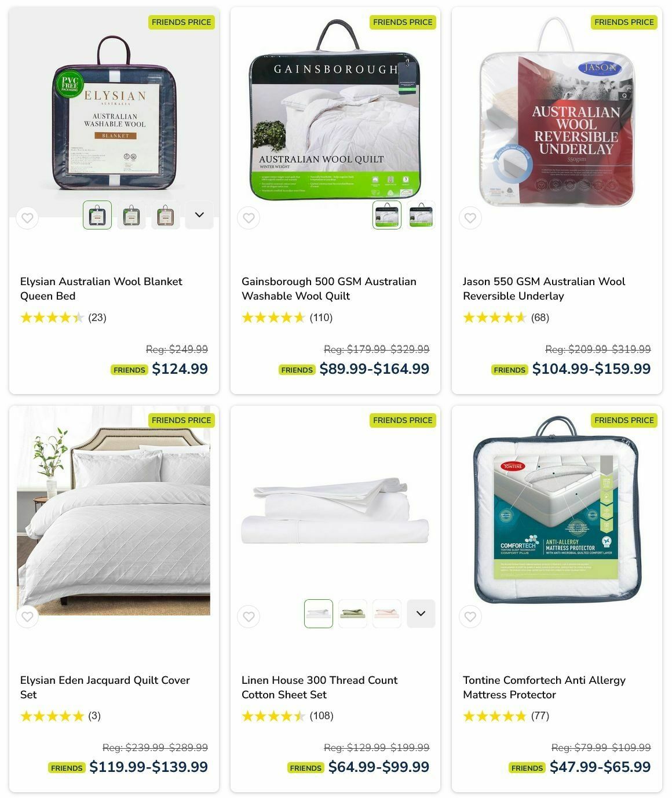This screenshot has width=672, height=798.
Task: Wishlist the Tontine Comfortech Mattress Protector
Action: [470, 617]
